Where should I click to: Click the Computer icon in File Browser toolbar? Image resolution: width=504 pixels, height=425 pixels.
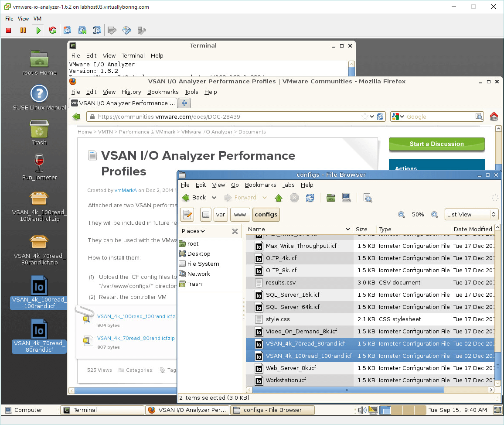(346, 198)
